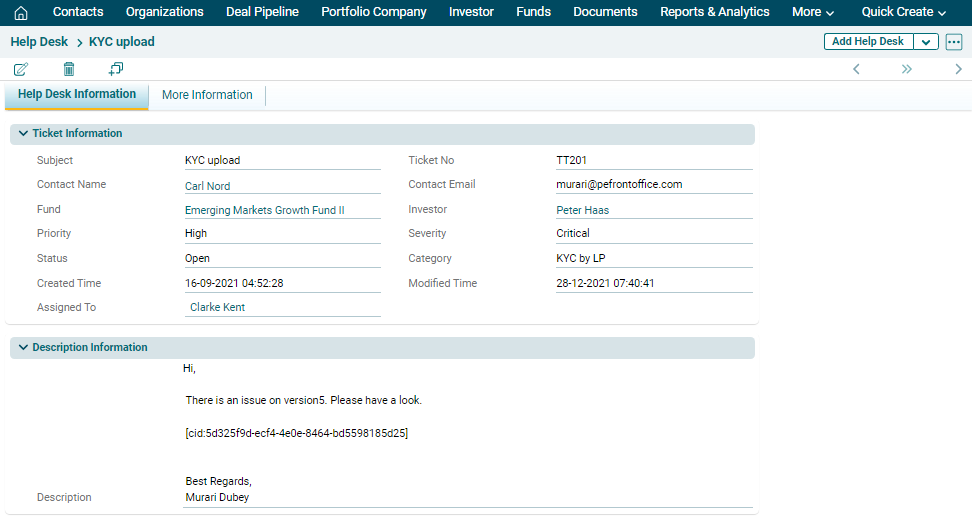
Task: Open Add Help Desk dropdown arrow
Action: click(x=926, y=42)
